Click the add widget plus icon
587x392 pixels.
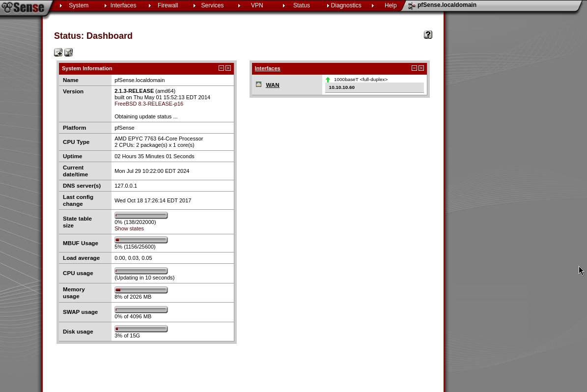click(58, 53)
